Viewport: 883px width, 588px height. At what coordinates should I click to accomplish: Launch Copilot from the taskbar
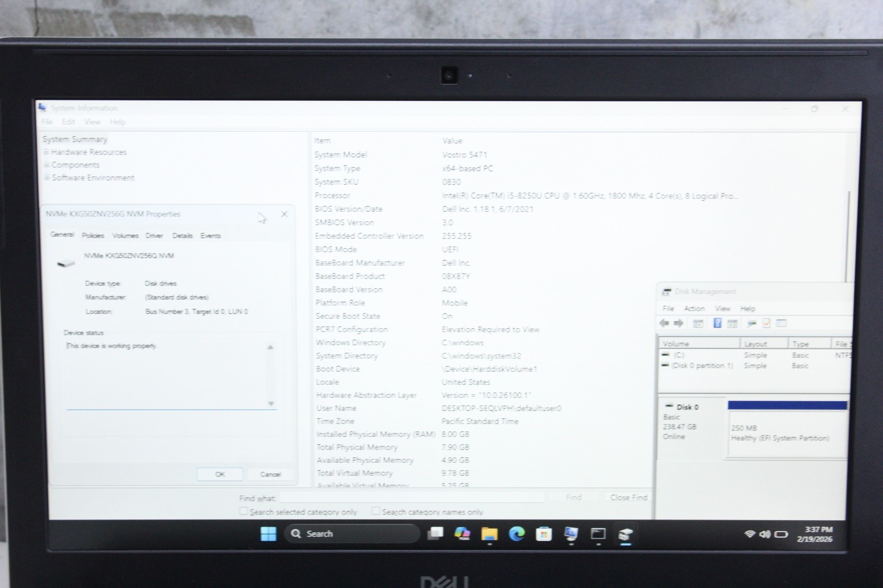click(x=462, y=534)
